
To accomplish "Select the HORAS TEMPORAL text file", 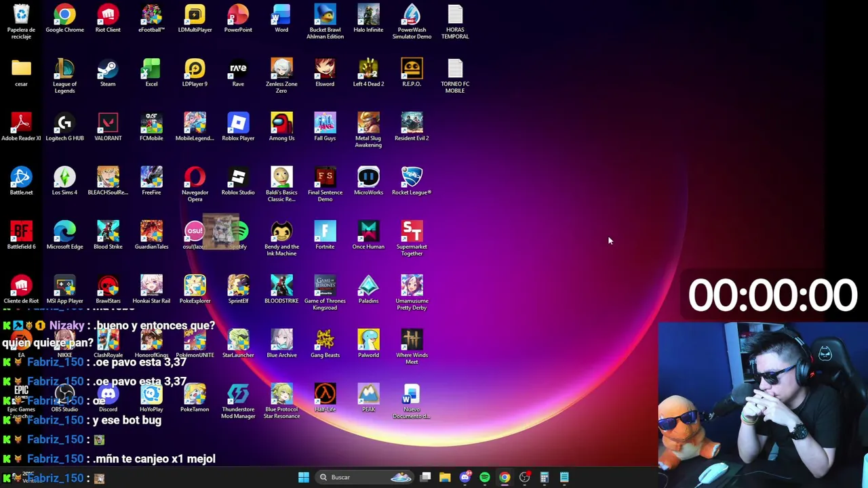I will point(455,22).
